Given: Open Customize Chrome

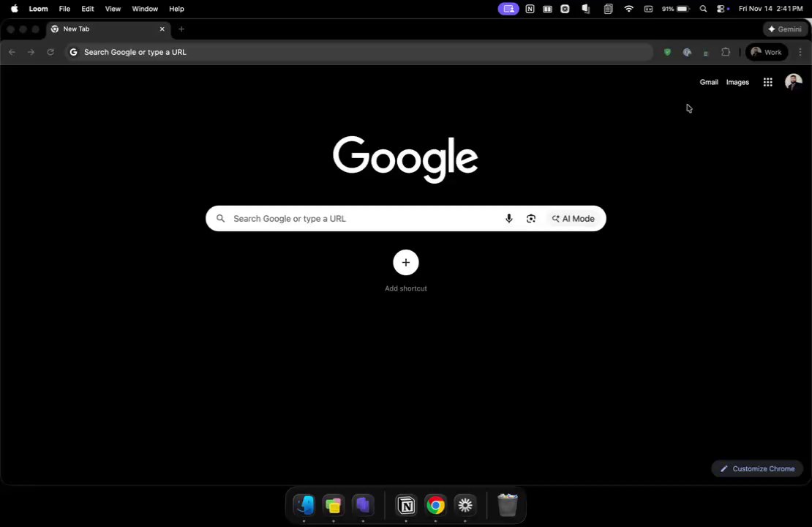Looking at the screenshot, I should (757, 468).
